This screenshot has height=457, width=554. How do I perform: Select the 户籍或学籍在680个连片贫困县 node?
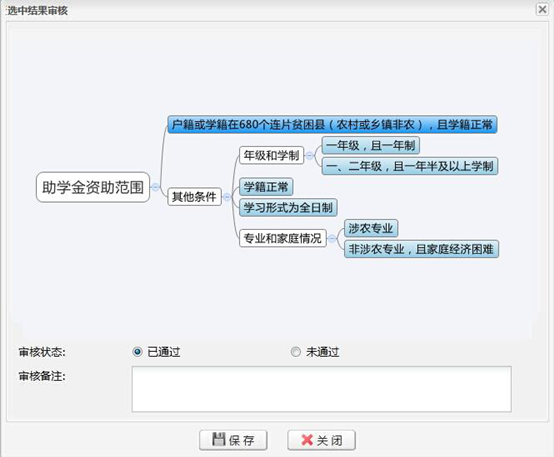pyautogui.click(x=332, y=124)
